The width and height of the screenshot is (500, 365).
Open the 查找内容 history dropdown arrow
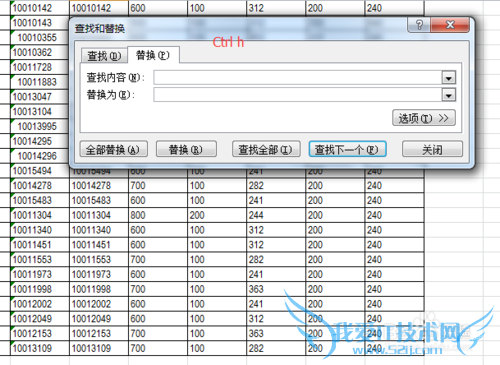click(x=448, y=78)
